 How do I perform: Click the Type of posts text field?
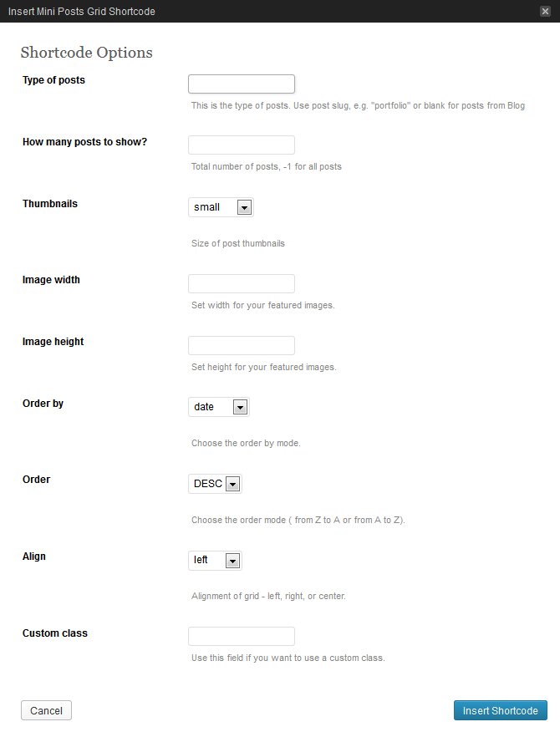[242, 84]
